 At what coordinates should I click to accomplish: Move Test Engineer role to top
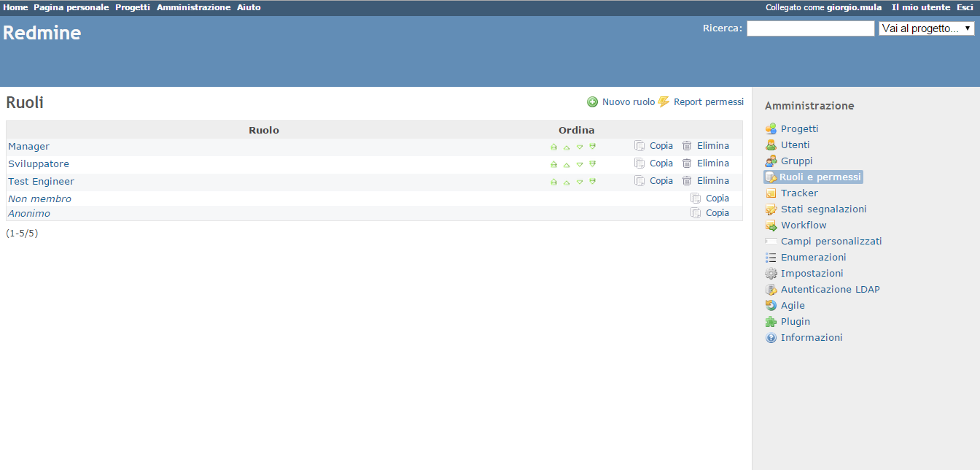[553, 182]
